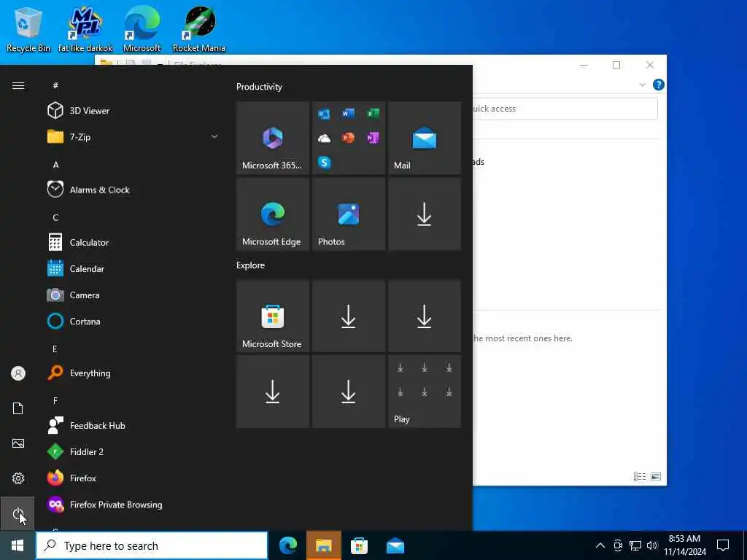Image resolution: width=747 pixels, height=560 pixels.
Task: Open 3D Viewer from the app list
Action: 133,111
